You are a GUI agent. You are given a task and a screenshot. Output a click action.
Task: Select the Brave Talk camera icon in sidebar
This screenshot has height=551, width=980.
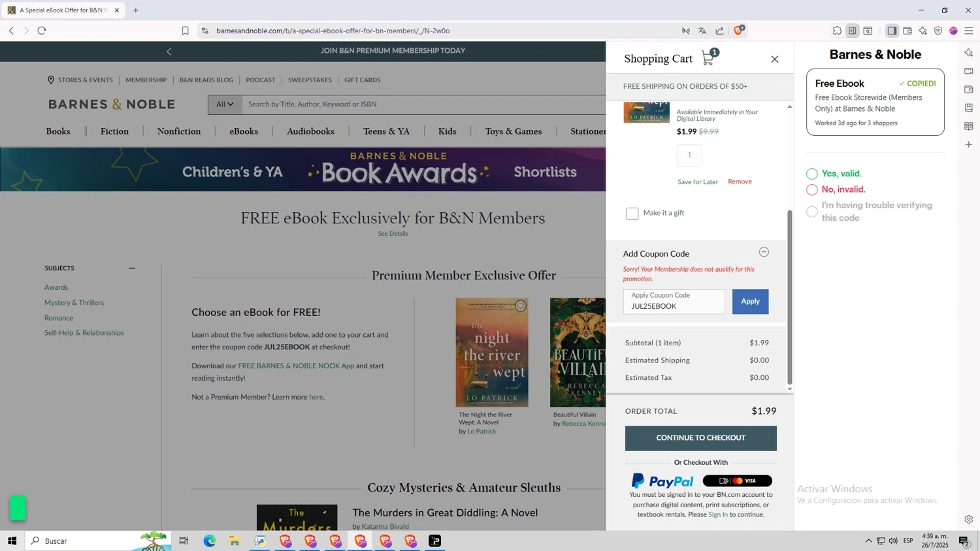click(968, 71)
